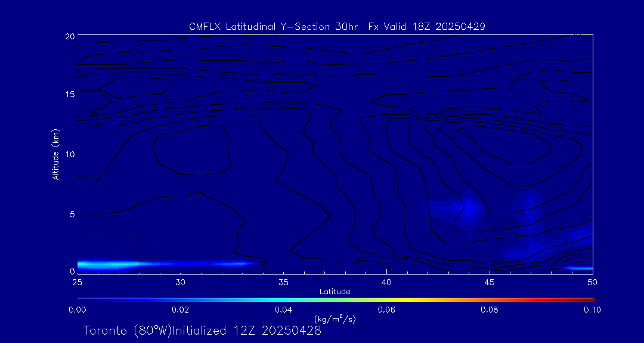Click the "Latitude" horizontal axis label
The image size is (644, 343).
[335, 292]
